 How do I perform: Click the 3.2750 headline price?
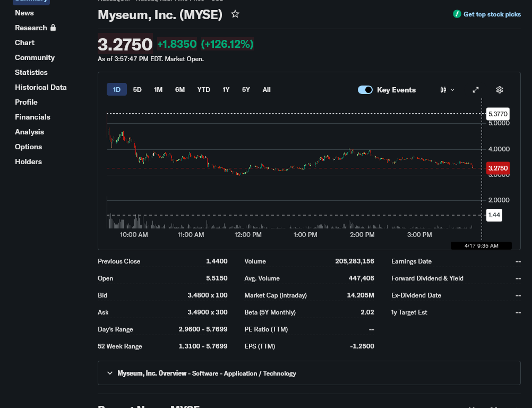point(125,44)
